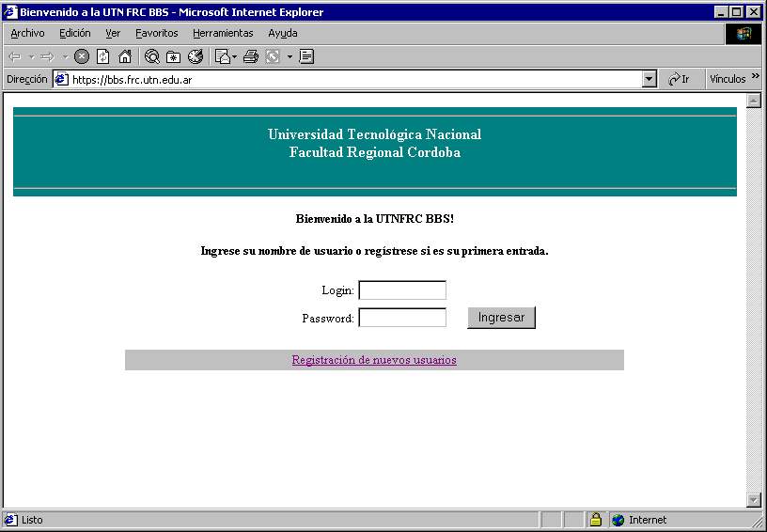This screenshot has height=532, width=767.
Task: Minimize the Internet Explorer window
Action: click(x=721, y=12)
